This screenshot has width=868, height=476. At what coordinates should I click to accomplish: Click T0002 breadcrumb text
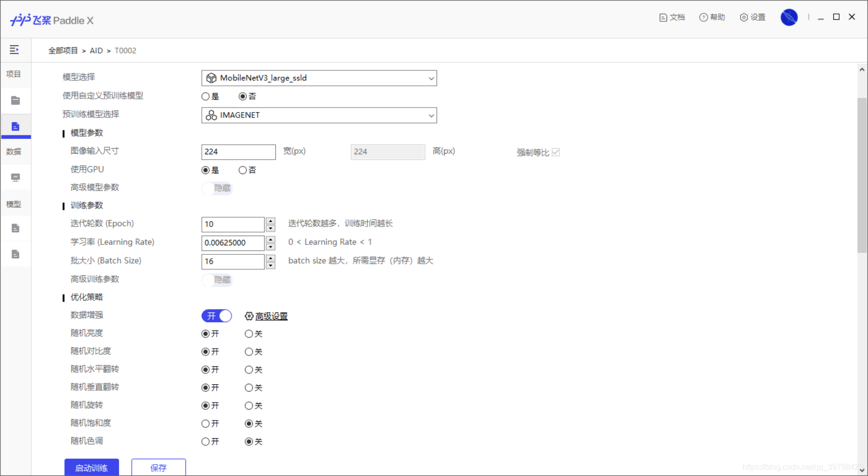[x=125, y=51]
